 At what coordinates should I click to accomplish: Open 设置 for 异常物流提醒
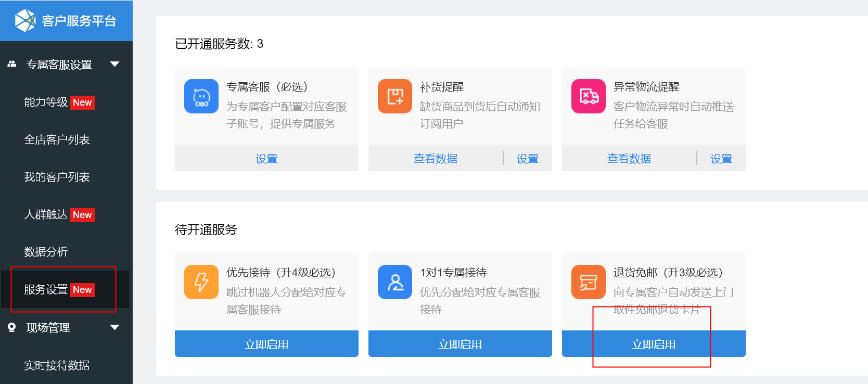(x=721, y=159)
